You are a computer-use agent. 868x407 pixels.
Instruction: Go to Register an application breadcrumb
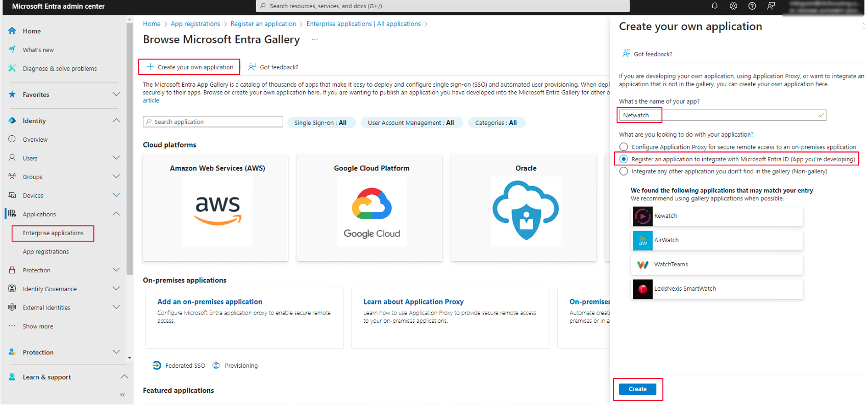263,24
